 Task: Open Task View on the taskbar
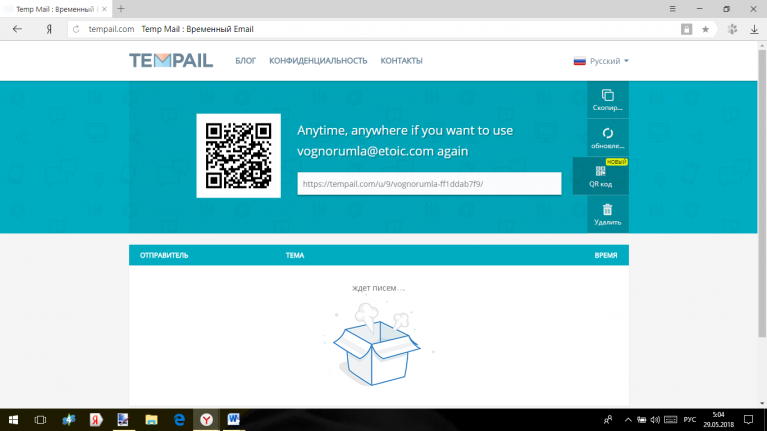(40, 420)
